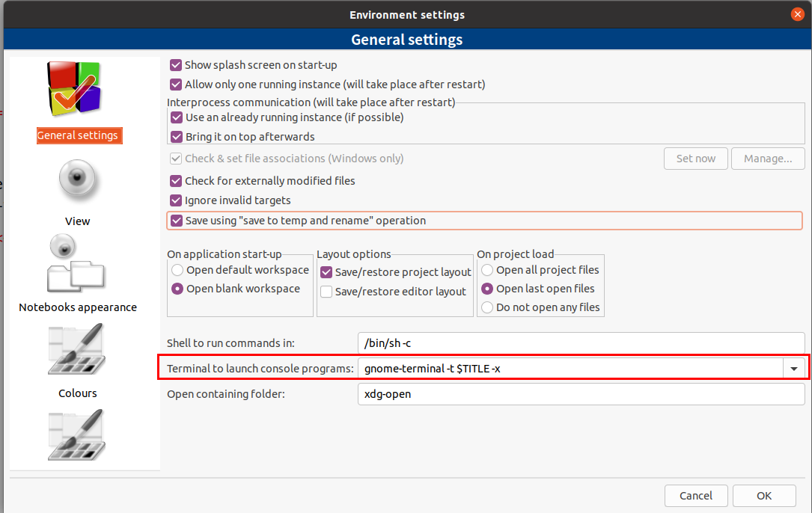812x513 pixels.
Task: Select Do not open any files
Action: pyautogui.click(x=487, y=307)
